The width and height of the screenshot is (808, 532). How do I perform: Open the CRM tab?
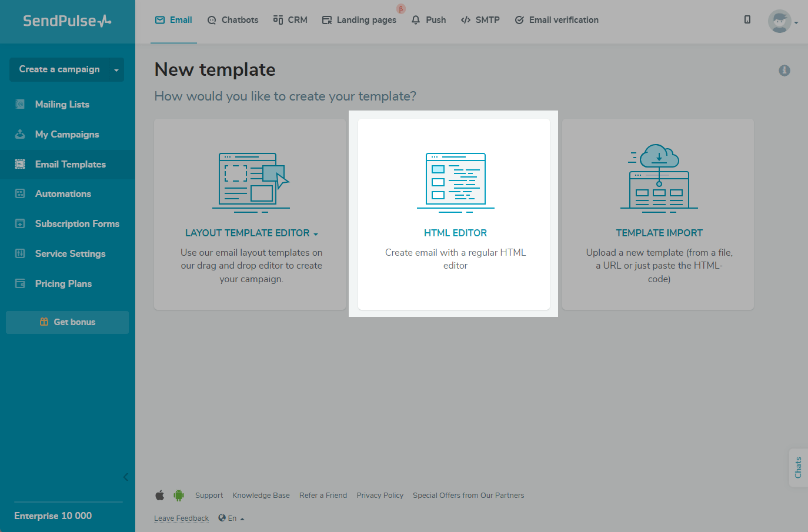pyautogui.click(x=291, y=20)
